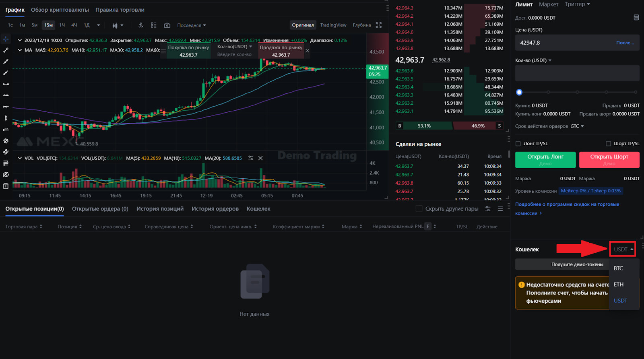Click Открыть Шорт button
Screen dimensions: 644x359
click(x=609, y=160)
